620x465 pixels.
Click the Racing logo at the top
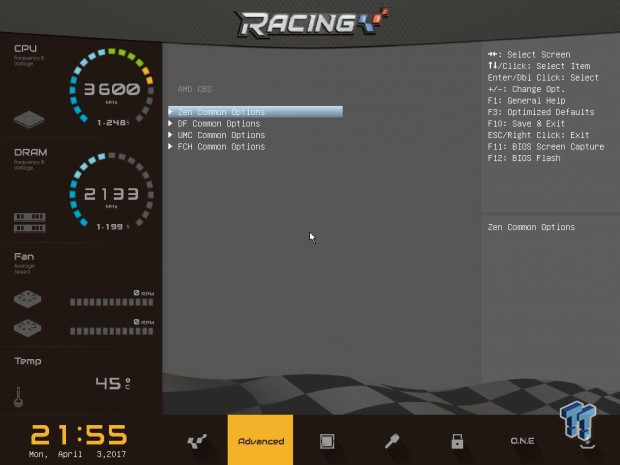312,23
